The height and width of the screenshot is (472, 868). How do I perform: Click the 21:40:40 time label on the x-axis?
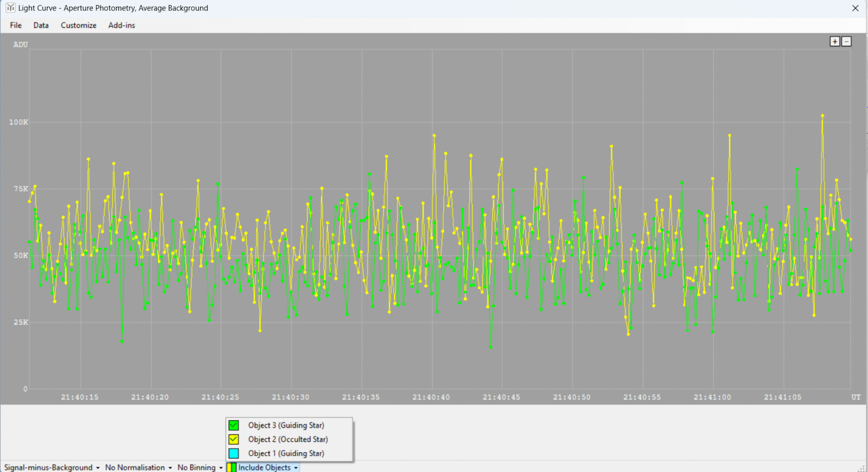coord(431,397)
